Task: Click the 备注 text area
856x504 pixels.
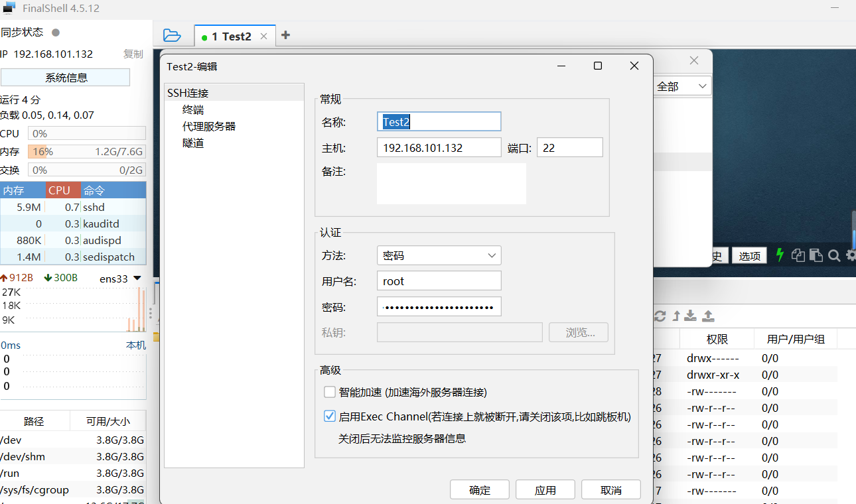Action: 451,184
